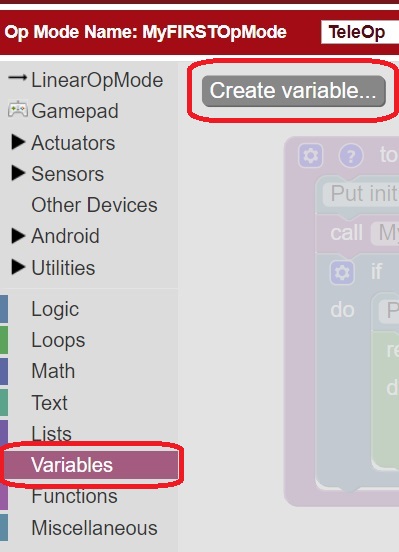Image resolution: width=399 pixels, height=552 pixels.
Task: Open the Functions category
Action: point(74,496)
